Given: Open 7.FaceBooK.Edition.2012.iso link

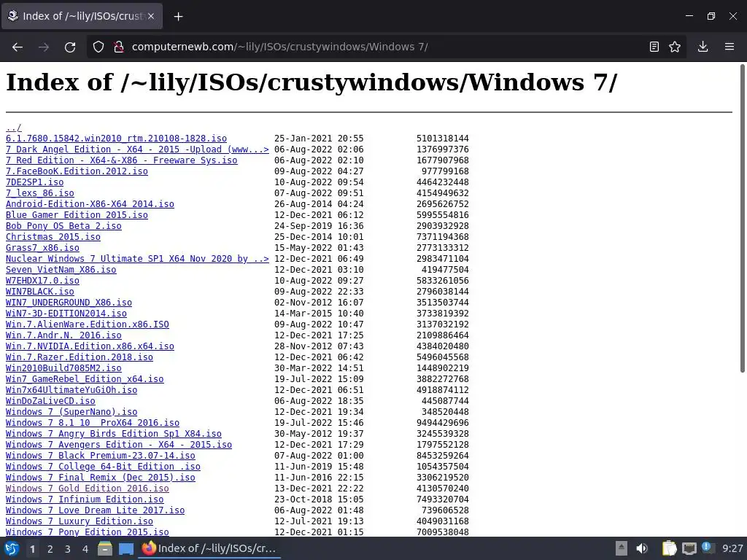Looking at the screenshot, I should point(77,171).
